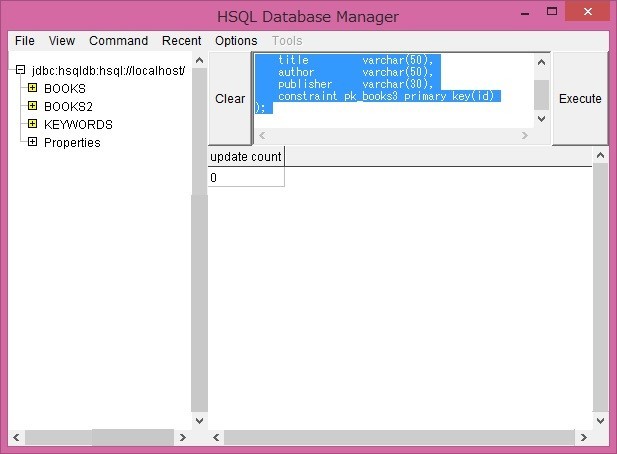Open the Recent menu
This screenshot has height=454, width=617.
181,41
